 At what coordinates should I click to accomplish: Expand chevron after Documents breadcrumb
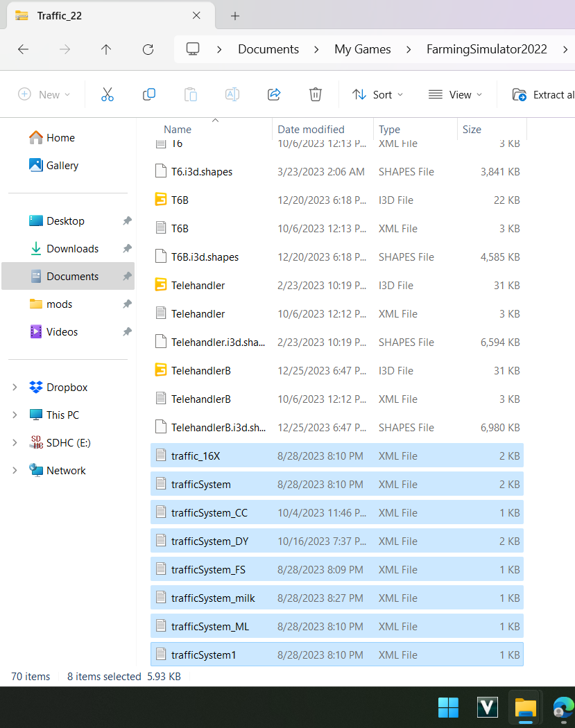pyautogui.click(x=316, y=49)
